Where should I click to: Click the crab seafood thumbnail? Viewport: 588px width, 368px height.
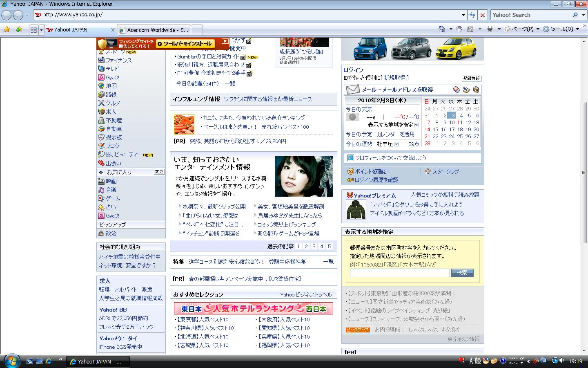(184, 124)
